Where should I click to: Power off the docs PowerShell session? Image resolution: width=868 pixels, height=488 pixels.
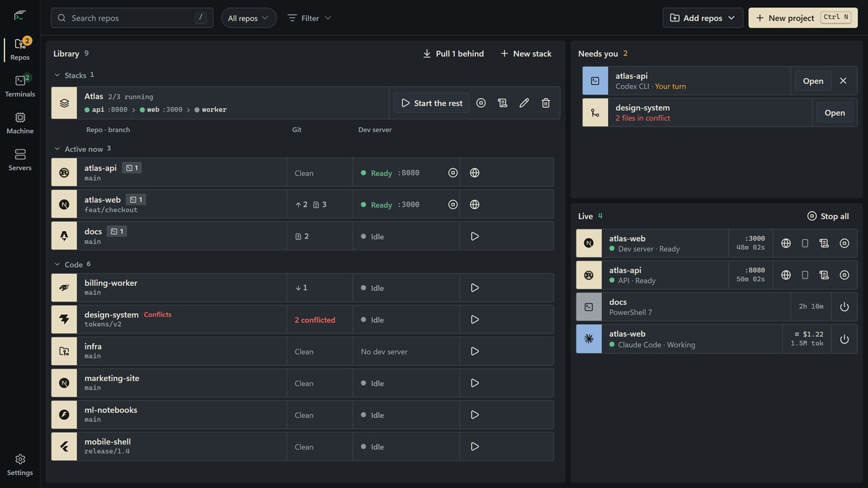click(844, 307)
